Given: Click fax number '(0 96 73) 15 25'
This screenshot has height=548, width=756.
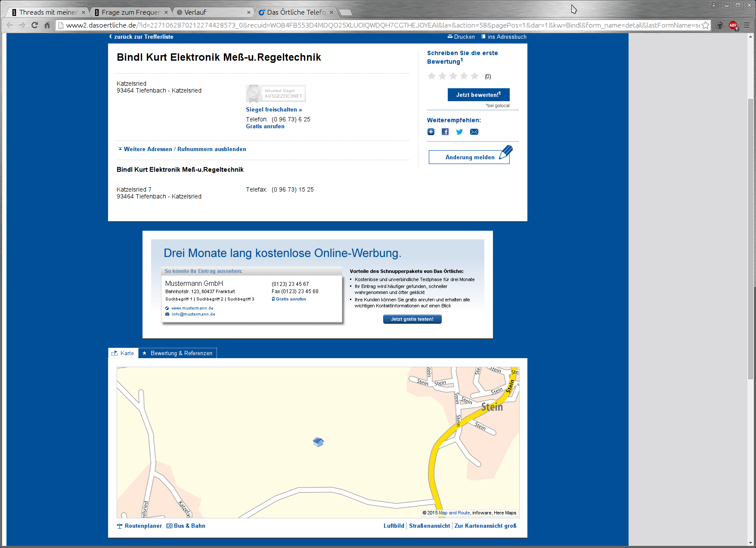Looking at the screenshot, I should [x=293, y=189].
